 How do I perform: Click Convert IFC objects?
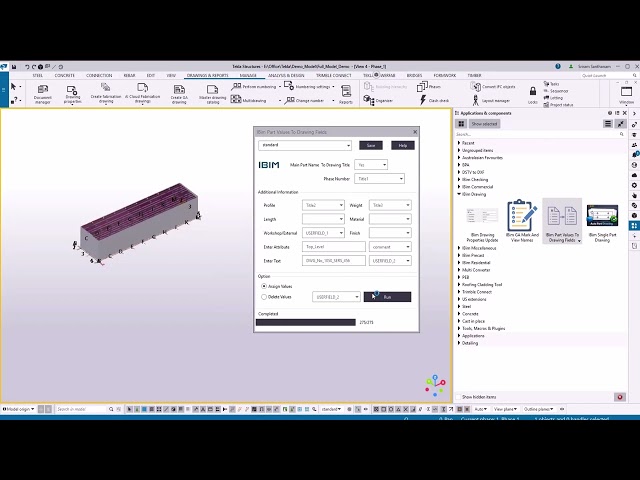pos(493,87)
